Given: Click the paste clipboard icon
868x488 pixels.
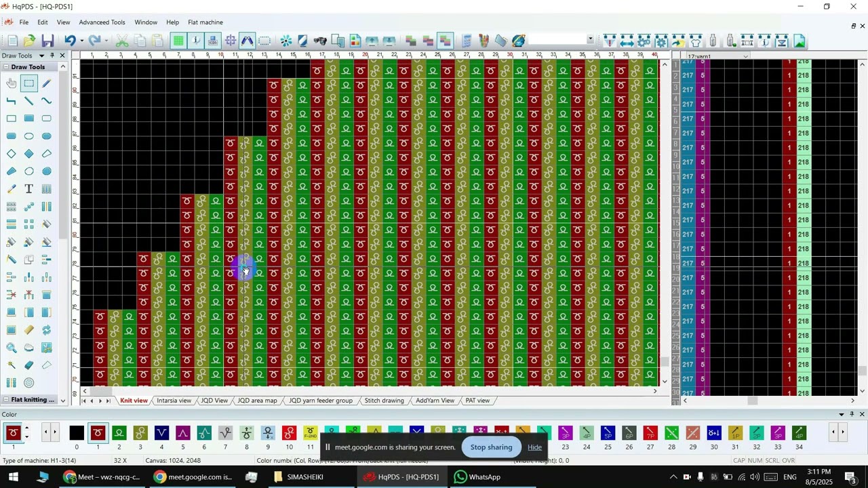Looking at the screenshot, I should point(157,41).
